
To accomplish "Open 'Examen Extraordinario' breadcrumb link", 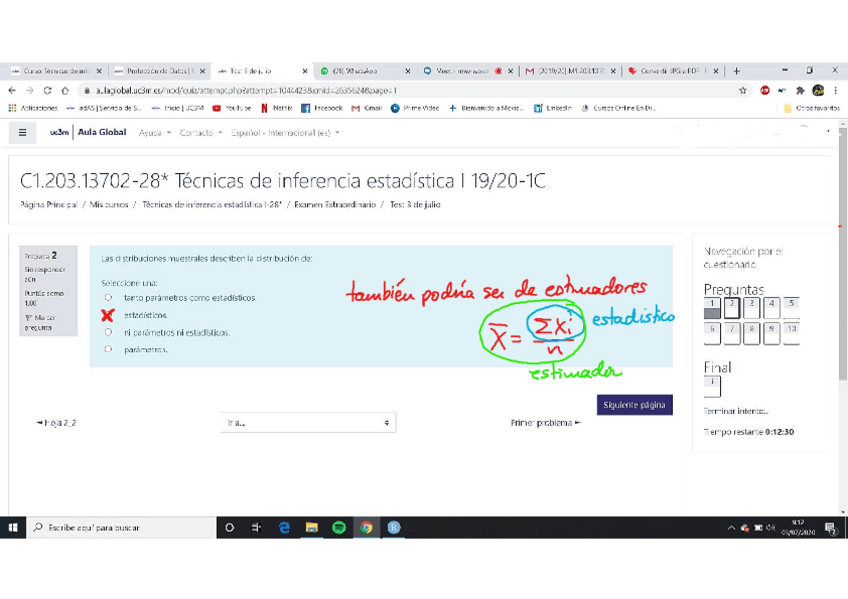I will tap(335, 205).
